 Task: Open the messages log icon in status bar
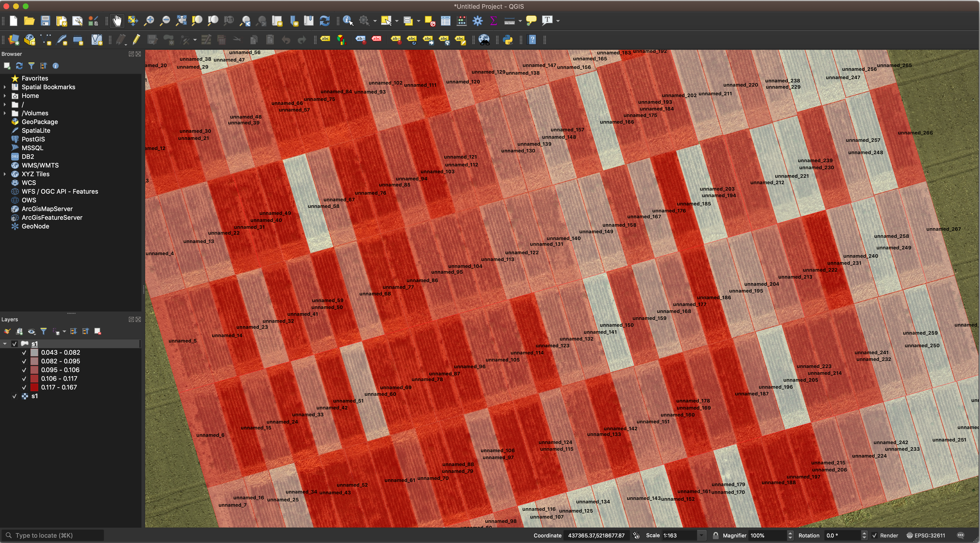coord(961,536)
